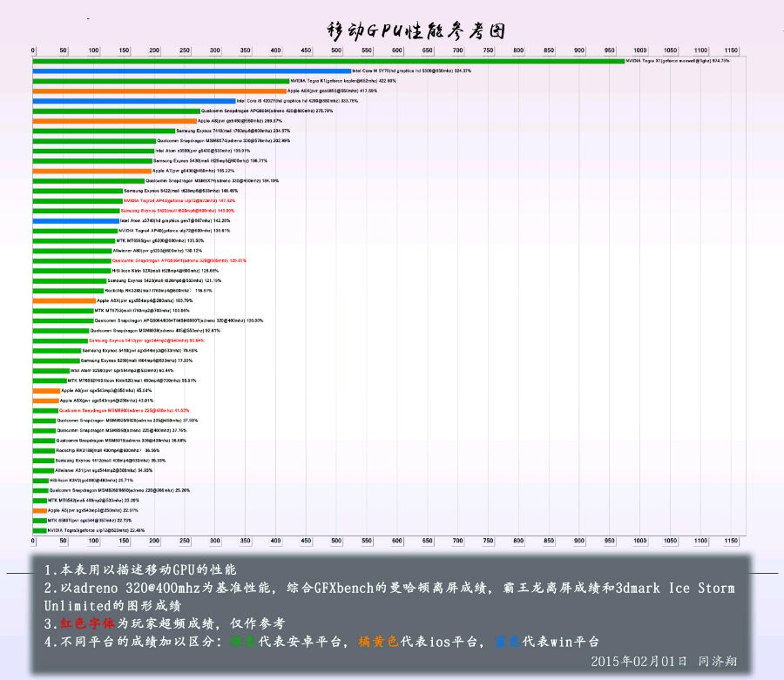Click the MTK MT6595 label

pyautogui.click(x=160, y=241)
